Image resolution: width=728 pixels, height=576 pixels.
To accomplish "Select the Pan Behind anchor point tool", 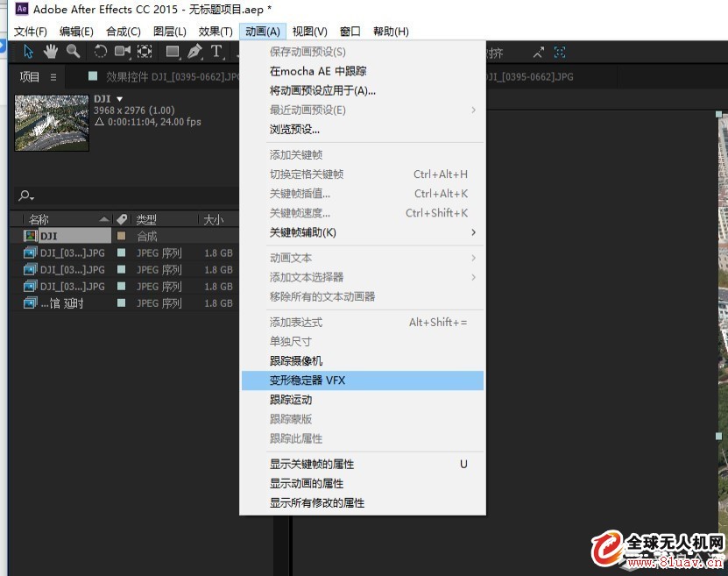I will click(x=145, y=51).
